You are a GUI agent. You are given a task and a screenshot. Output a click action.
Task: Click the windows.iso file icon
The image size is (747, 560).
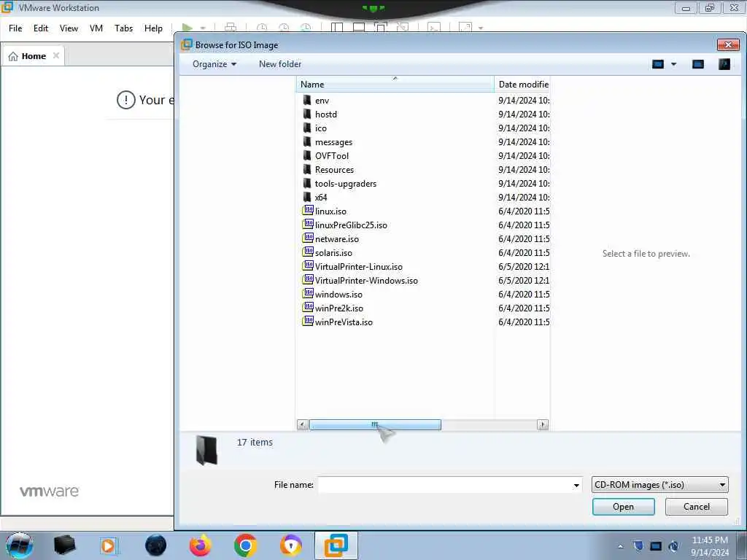point(308,293)
